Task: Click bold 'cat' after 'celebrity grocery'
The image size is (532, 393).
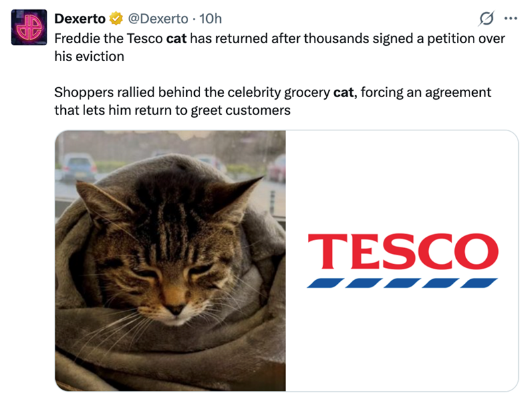Action: tap(343, 92)
